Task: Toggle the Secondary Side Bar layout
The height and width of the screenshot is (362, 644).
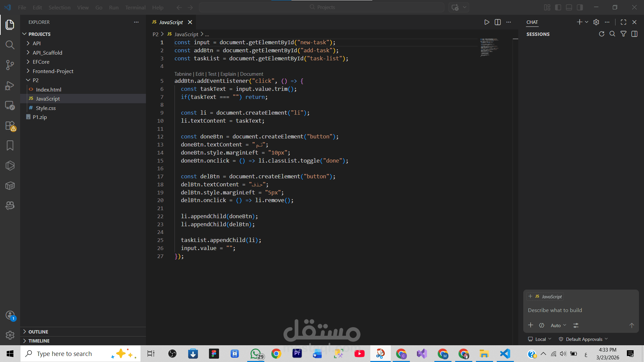Action: tap(580, 7)
